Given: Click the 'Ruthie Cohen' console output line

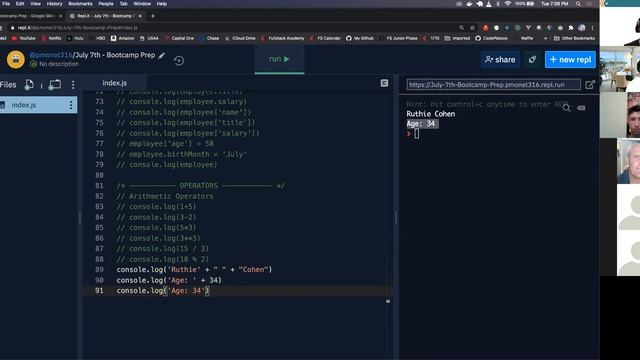Looking at the screenshot, I should (x=431, y=114).
